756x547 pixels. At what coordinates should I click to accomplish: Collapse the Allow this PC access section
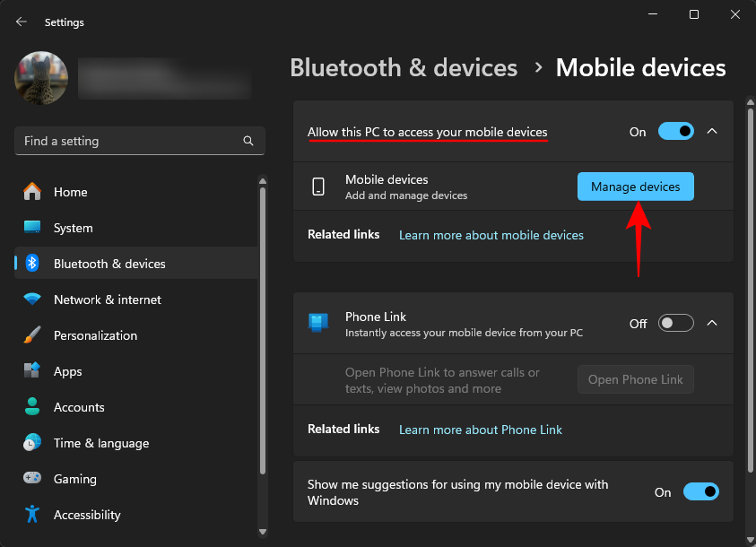pos(712,131)
